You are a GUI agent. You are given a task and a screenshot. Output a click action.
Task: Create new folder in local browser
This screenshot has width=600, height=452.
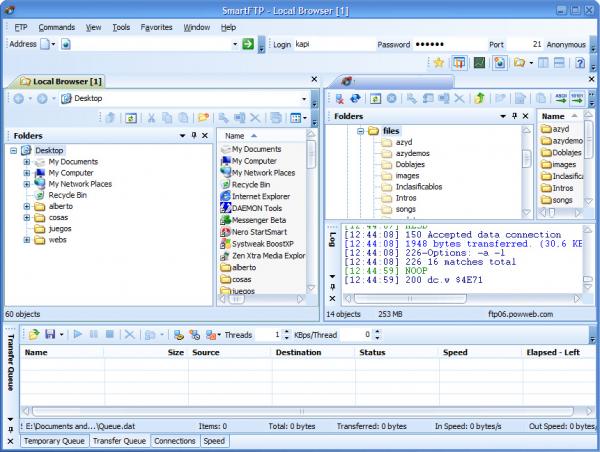[203, 118]
